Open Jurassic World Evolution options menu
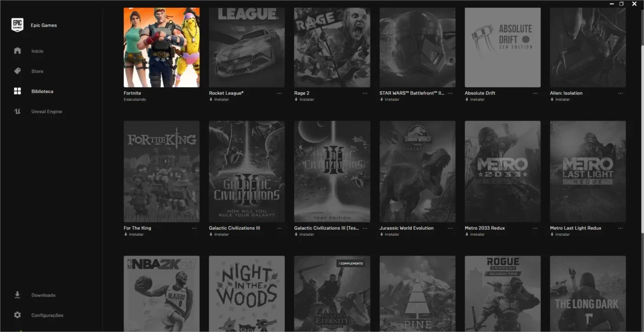The image size is (644, 332). pos(450,228)
